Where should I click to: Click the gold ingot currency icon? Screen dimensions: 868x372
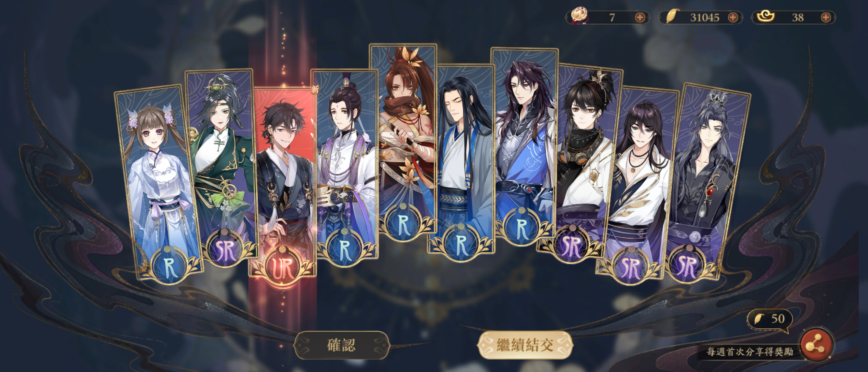765,17
